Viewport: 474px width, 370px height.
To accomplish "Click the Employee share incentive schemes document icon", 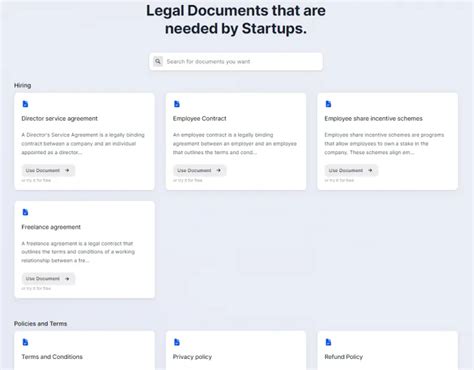I will [328, 104].
